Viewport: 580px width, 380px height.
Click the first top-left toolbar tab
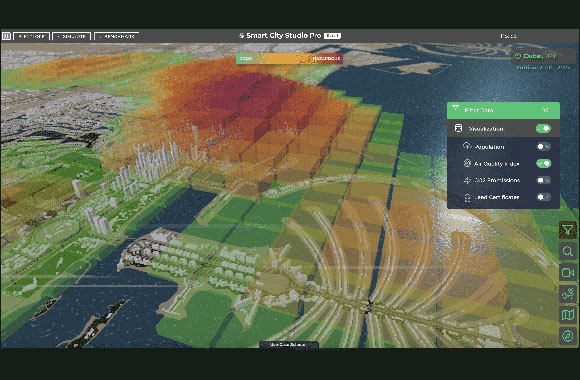click(31, 36)
